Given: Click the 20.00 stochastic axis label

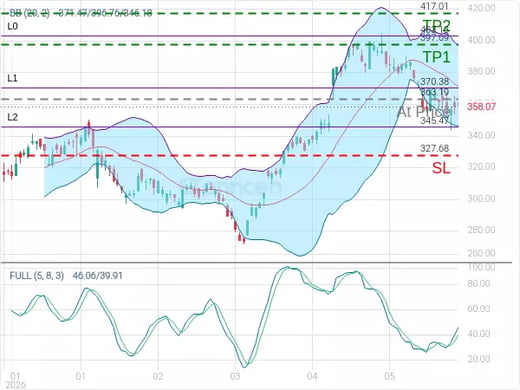Looking at the screenshot, I should coord(479,359).
